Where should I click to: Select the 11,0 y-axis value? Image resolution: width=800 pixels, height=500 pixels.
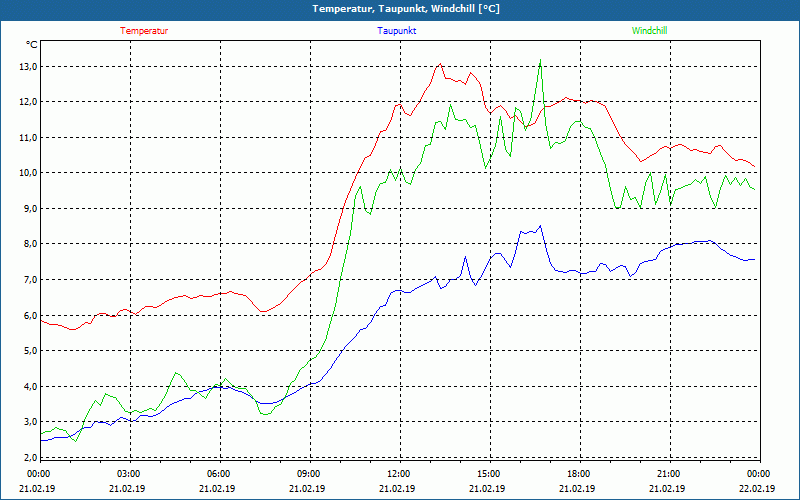29,138
